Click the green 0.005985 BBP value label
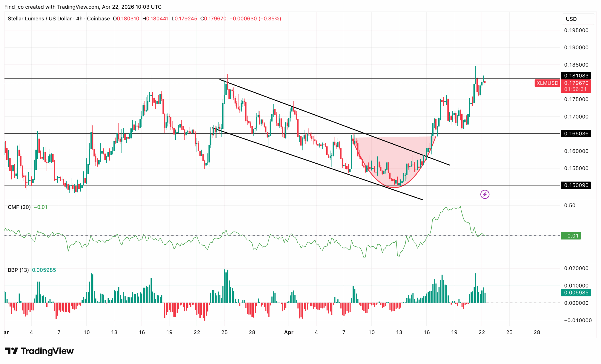This screenshot has height=364, width=601. click(x=576, y=293)
